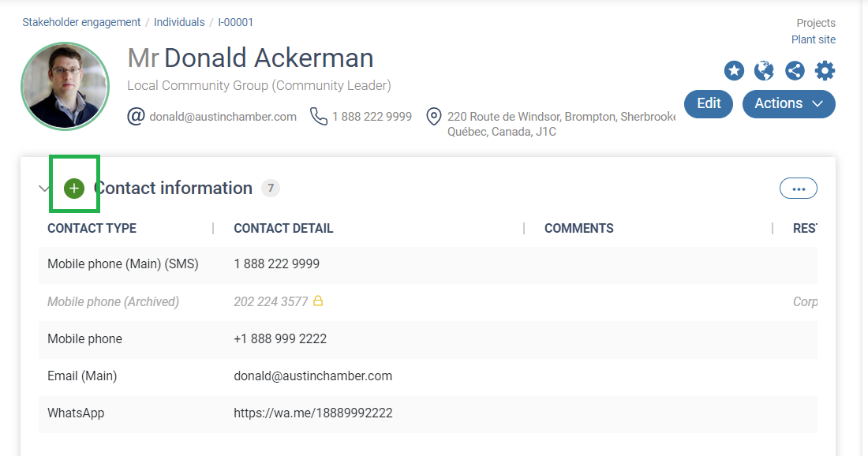Screen dimensions: 868x456
Task: Navigate to Individuals via breadcrumb
Action: 179,22
